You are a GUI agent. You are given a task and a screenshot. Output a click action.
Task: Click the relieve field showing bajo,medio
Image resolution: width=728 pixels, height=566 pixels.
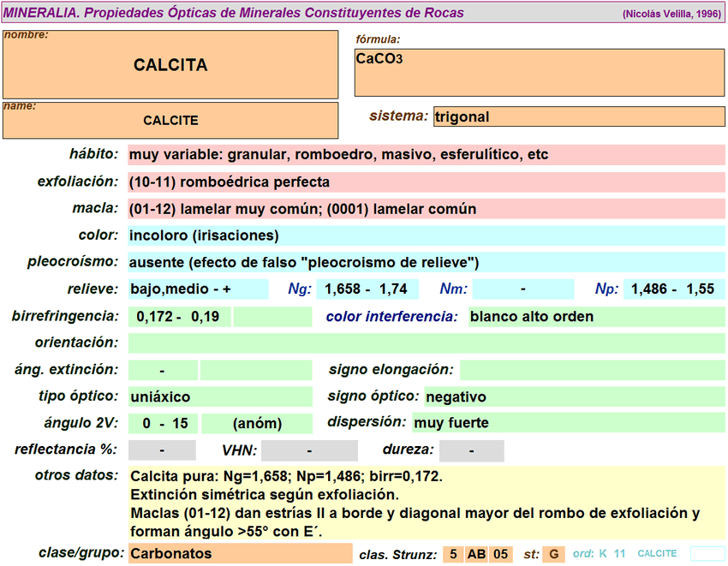coord(198,289)
